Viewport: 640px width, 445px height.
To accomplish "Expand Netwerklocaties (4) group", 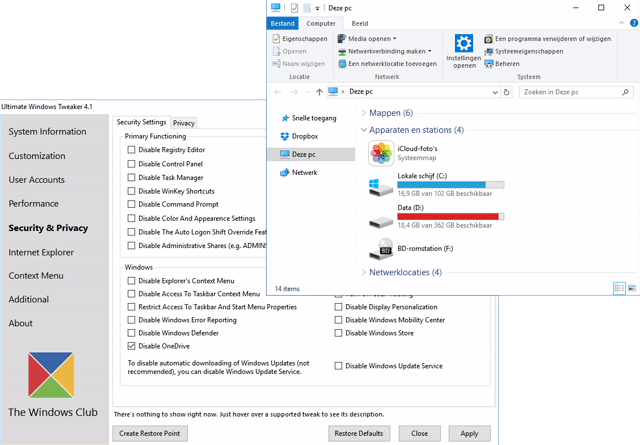I will [363, 272].
